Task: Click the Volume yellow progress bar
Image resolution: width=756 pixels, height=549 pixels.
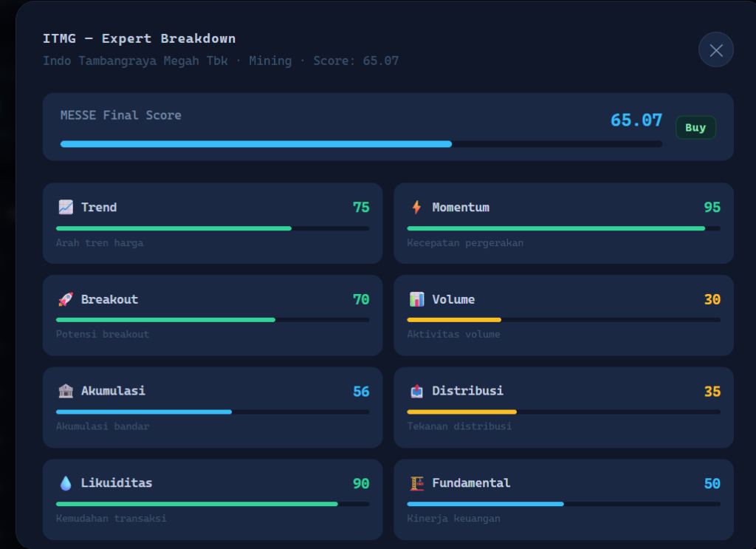Action: coord(454,320)
